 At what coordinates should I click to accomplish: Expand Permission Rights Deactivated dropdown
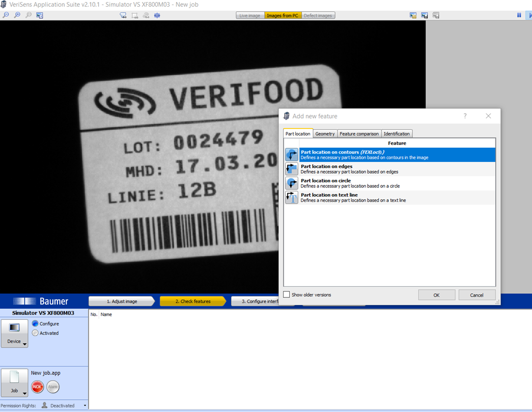pyautogui.click(x=85, y=405)
